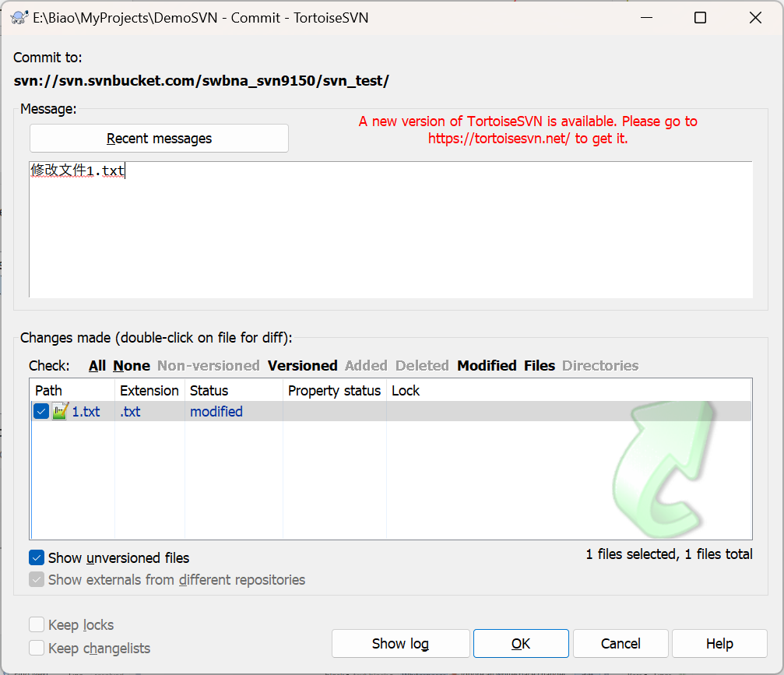Viewport: 784px width, 675px height.
Task: Cancel the commit dialog
Action: point(621,644)
